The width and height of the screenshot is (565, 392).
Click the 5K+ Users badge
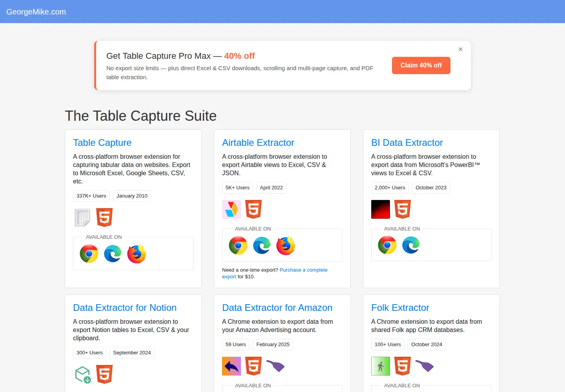pos(237,188)
